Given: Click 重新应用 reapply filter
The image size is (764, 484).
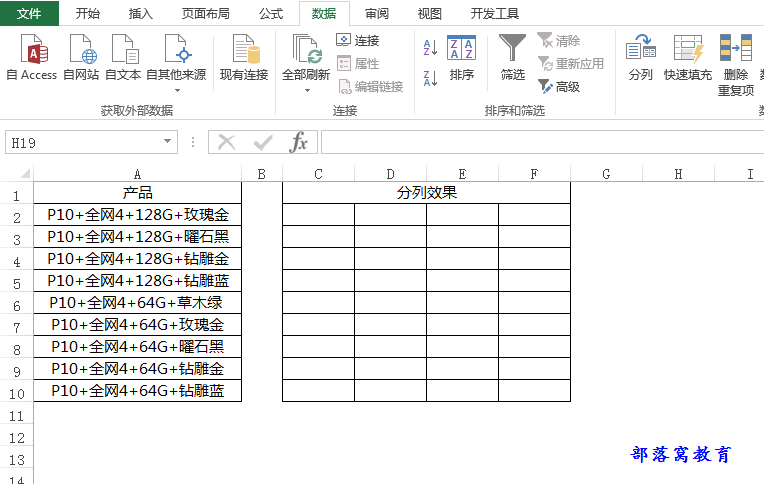Looking at the screenshot, I should [x=571, y=63].
